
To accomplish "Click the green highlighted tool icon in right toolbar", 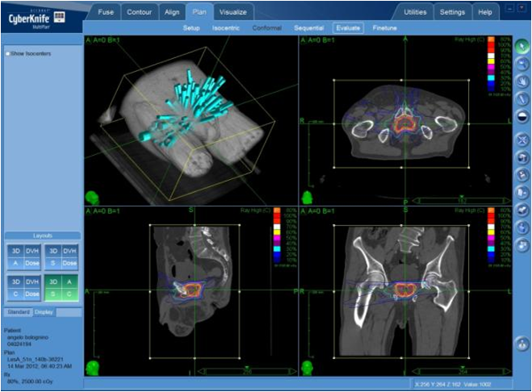I will tap(522, 46).
